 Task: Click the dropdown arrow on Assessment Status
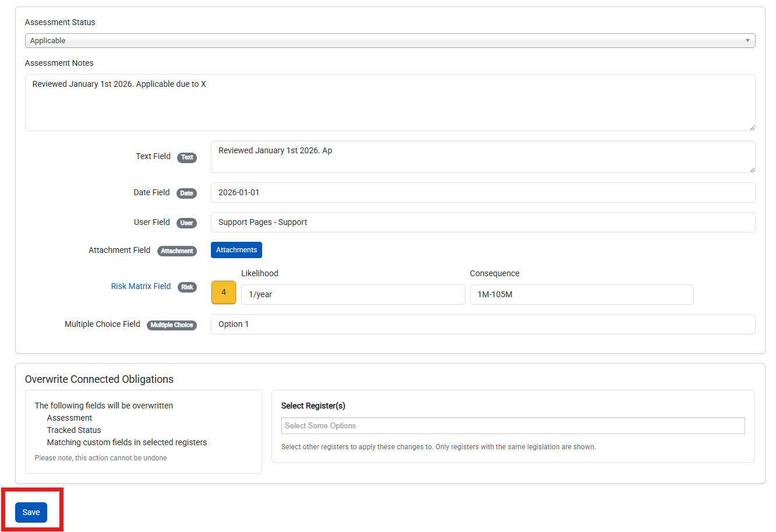[747, 41]
